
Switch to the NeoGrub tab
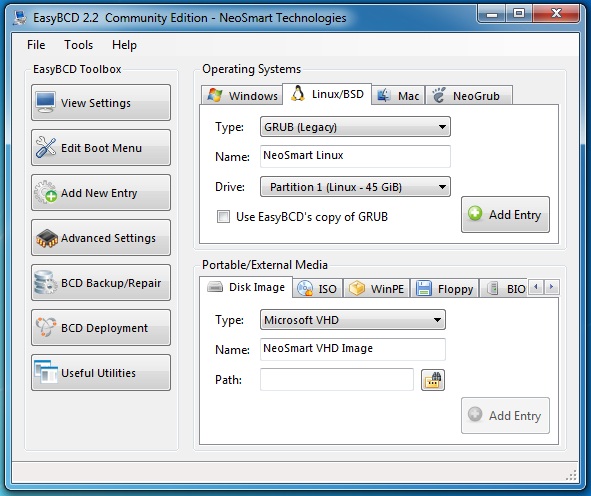[469, 96]
